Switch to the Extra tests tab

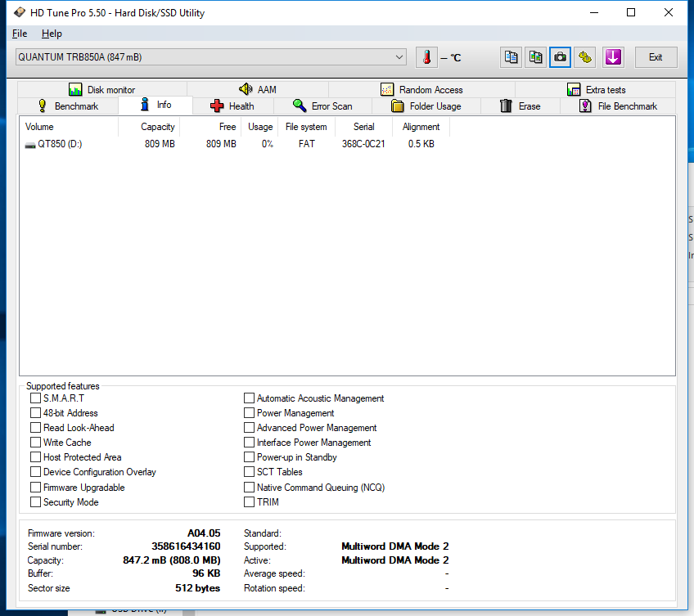(x=596, y=89)
